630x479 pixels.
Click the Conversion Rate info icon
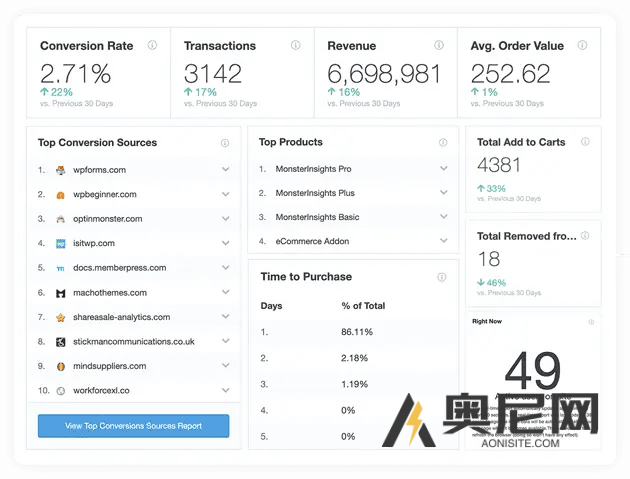(152, 45)
